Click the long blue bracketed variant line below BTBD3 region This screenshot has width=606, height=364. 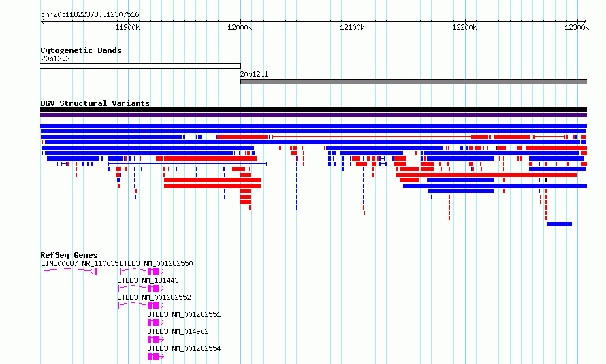tap(187, 164)
